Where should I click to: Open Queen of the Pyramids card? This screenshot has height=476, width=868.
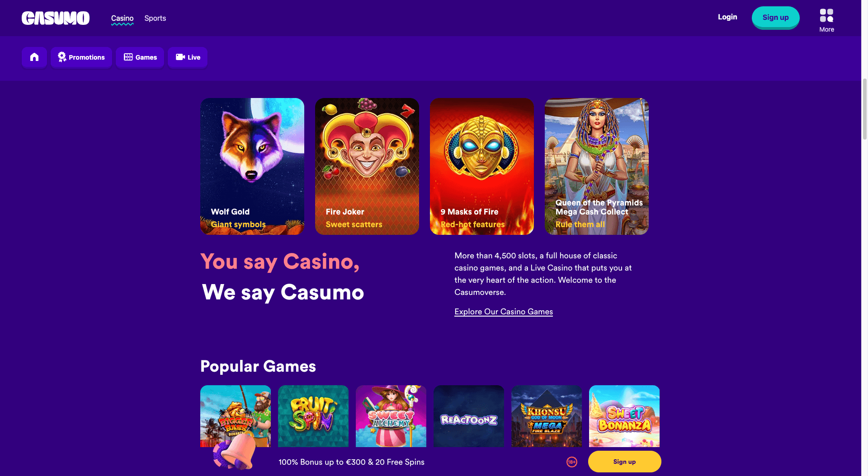pyautogui.click(x=597, y=166)
